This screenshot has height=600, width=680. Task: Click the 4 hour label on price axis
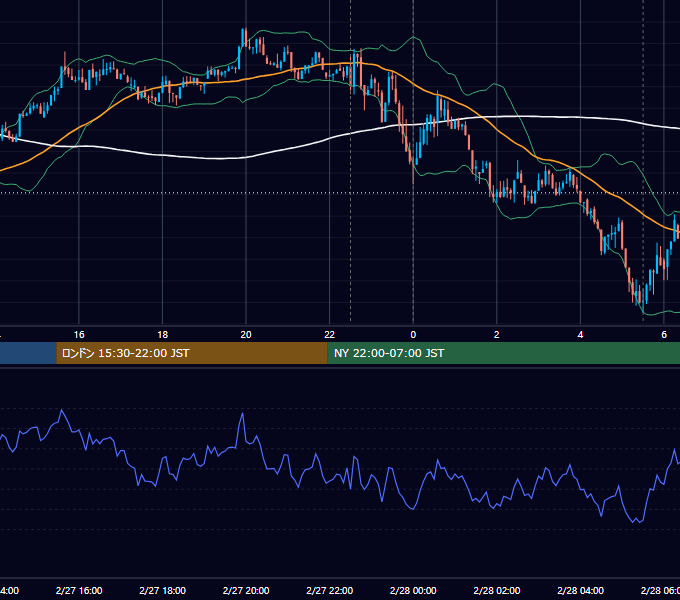[580, 335]
